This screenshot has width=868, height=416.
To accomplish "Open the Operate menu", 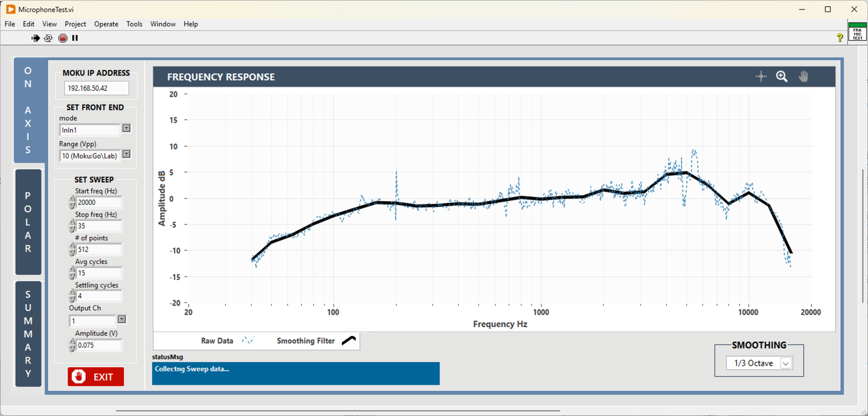I will pyautogui.click(x=106, y=24).
